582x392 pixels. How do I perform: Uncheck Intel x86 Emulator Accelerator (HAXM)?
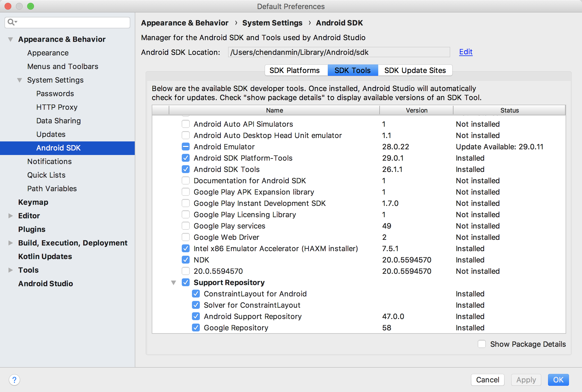click(x=186, y=249)
